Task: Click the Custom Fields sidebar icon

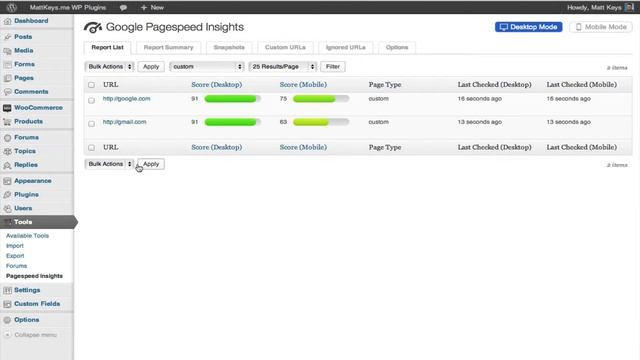Action: tap(7, 304)
